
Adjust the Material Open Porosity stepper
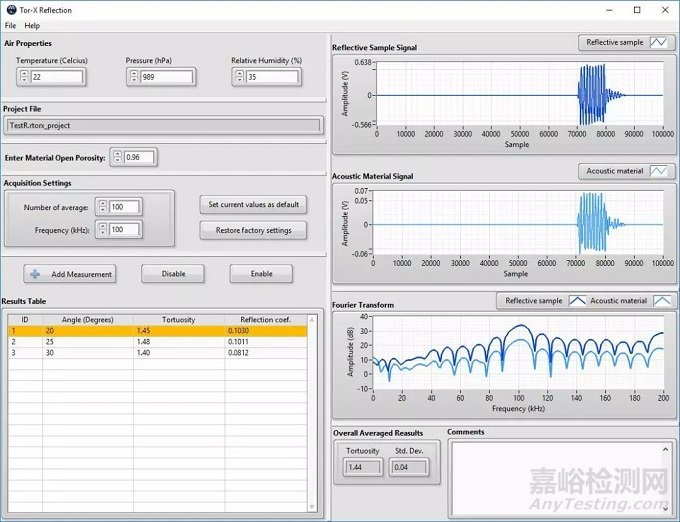pyautogui.click(x=116, y=157)
